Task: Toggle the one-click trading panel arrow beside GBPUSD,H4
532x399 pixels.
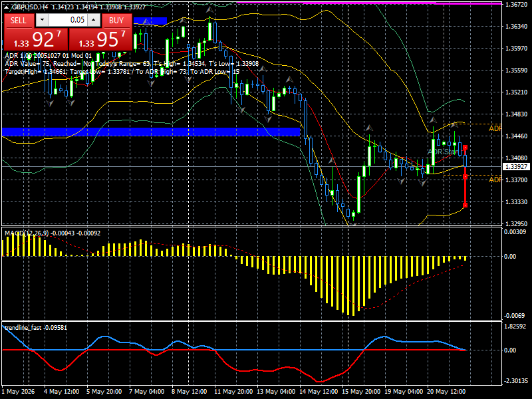Action: click(x=7, y=7)
